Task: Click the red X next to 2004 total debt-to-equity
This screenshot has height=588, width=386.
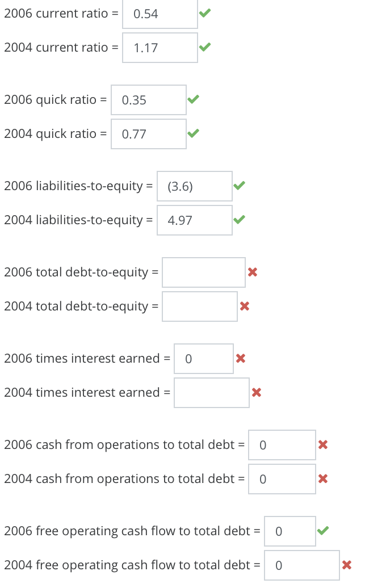Action: tap(244, 306)
